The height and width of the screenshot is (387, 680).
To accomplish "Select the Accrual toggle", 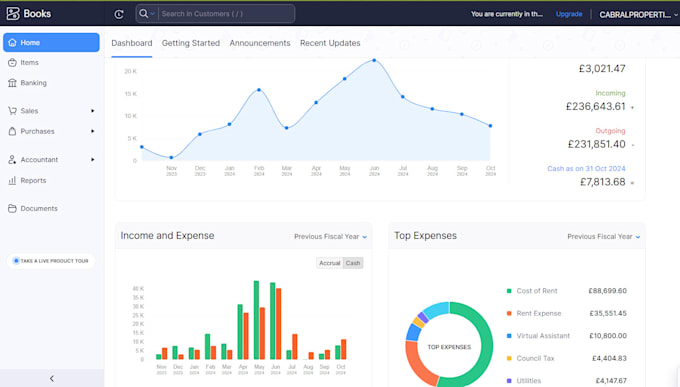I will tap(330, 263).
